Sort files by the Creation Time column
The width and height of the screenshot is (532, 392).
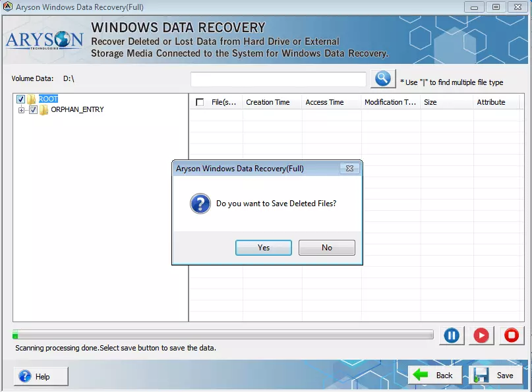[269, 102]
